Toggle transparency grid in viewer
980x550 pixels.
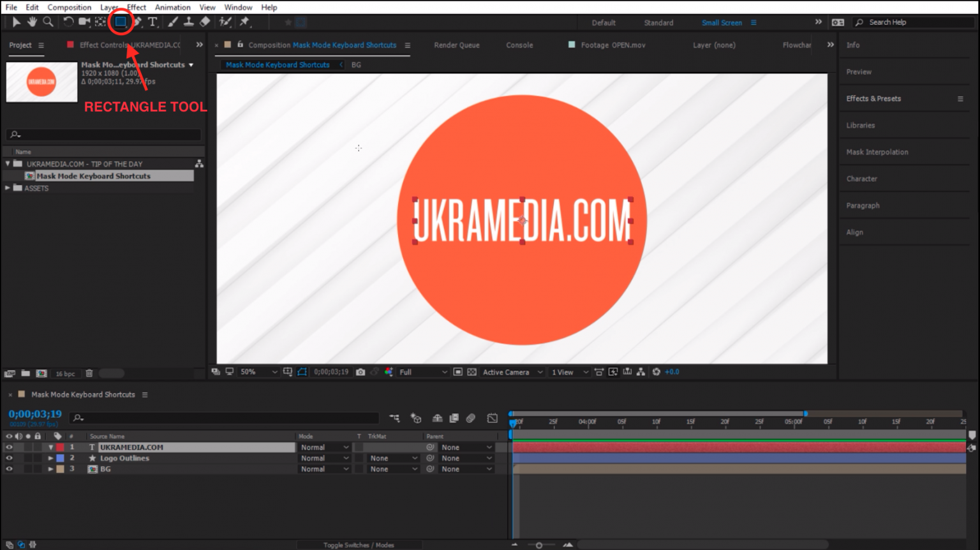coord(472,372)
